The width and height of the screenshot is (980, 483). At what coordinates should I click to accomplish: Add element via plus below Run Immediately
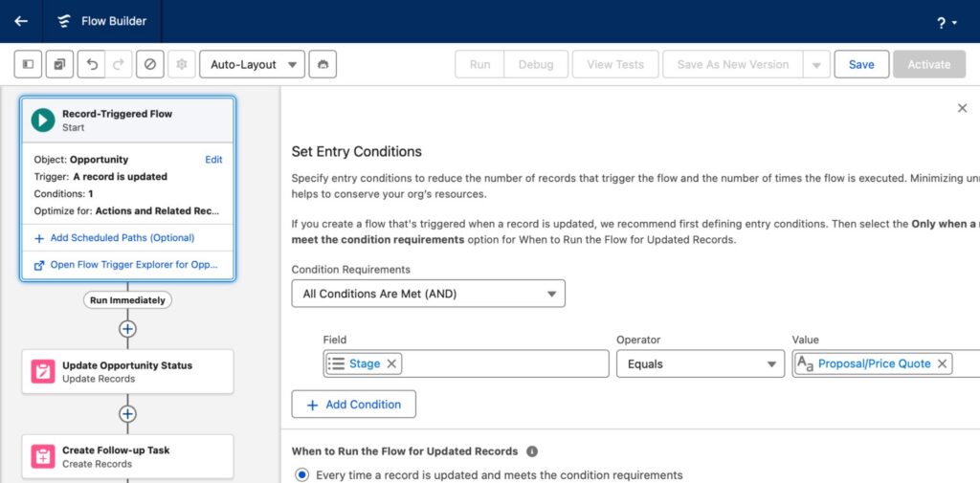click(127, 329)
